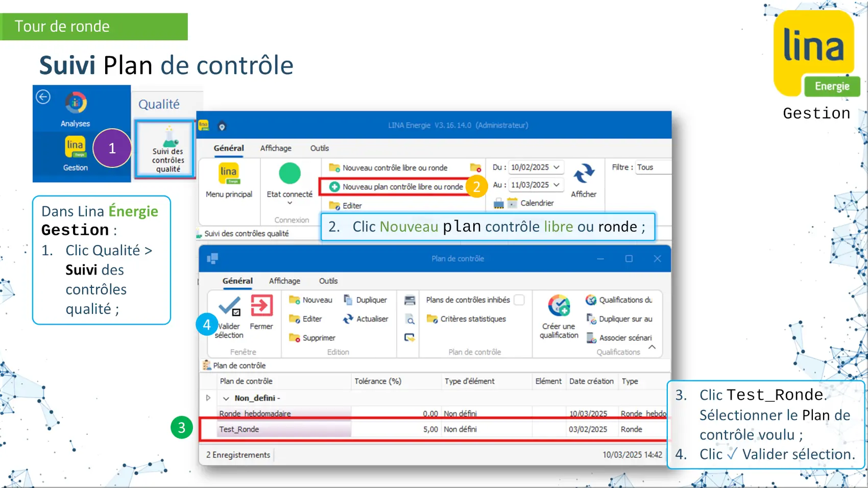
Task: Click Nouveau plan contrôle libre ou ronde
Action: click(x=396, y=187)
